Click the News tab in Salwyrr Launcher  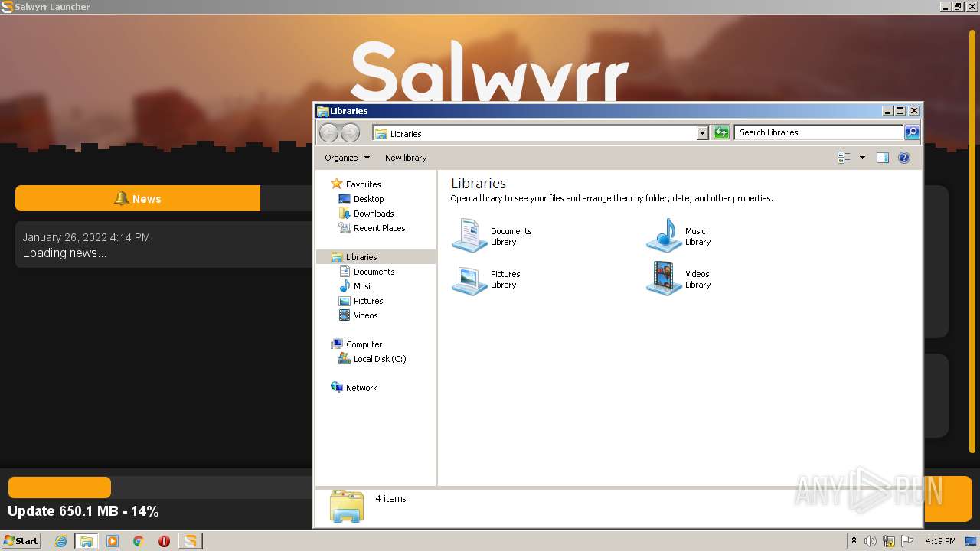click(x=138, y=198)
